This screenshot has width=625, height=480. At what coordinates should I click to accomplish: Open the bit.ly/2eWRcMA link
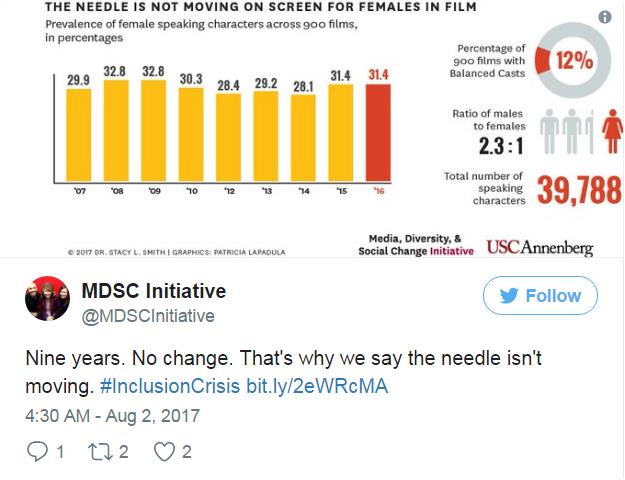(x=316, y=386)
